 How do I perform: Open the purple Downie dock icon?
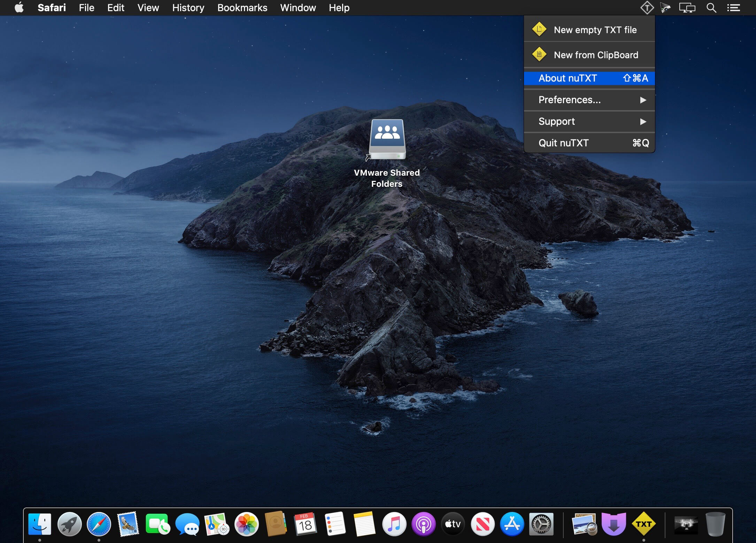614,524
